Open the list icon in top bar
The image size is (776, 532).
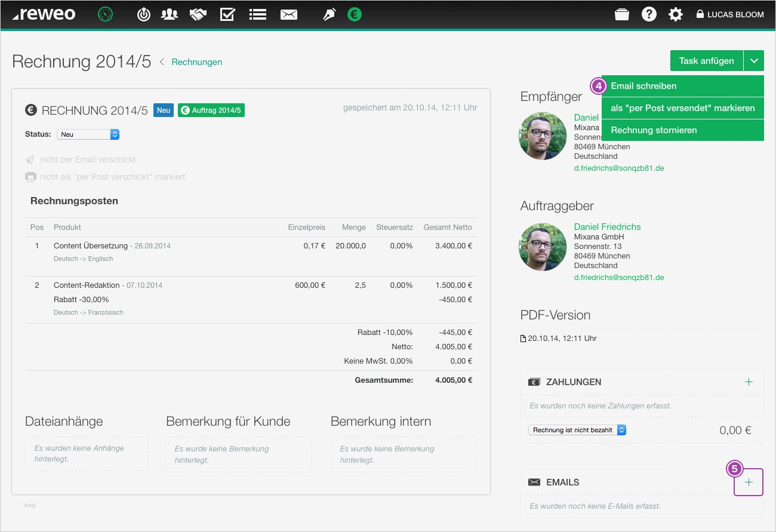[x=258, y=14]
